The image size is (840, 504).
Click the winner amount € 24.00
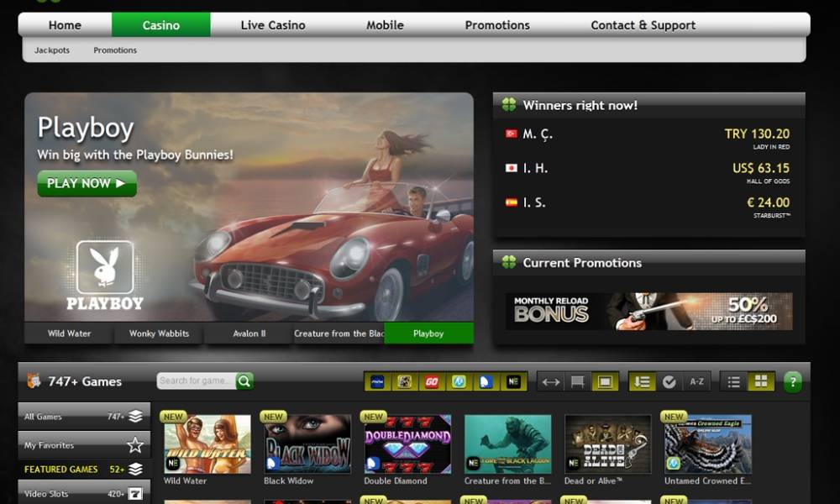[769, 202]
